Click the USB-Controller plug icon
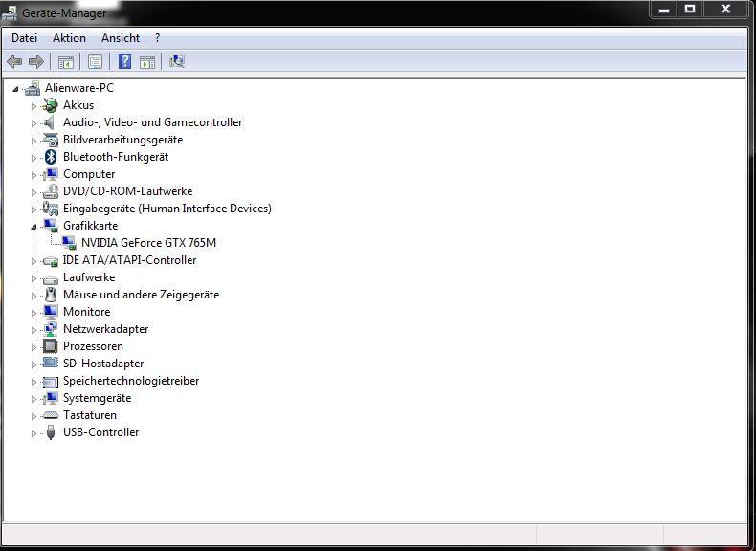Screen dimensions: 756x551 [51, 432]
